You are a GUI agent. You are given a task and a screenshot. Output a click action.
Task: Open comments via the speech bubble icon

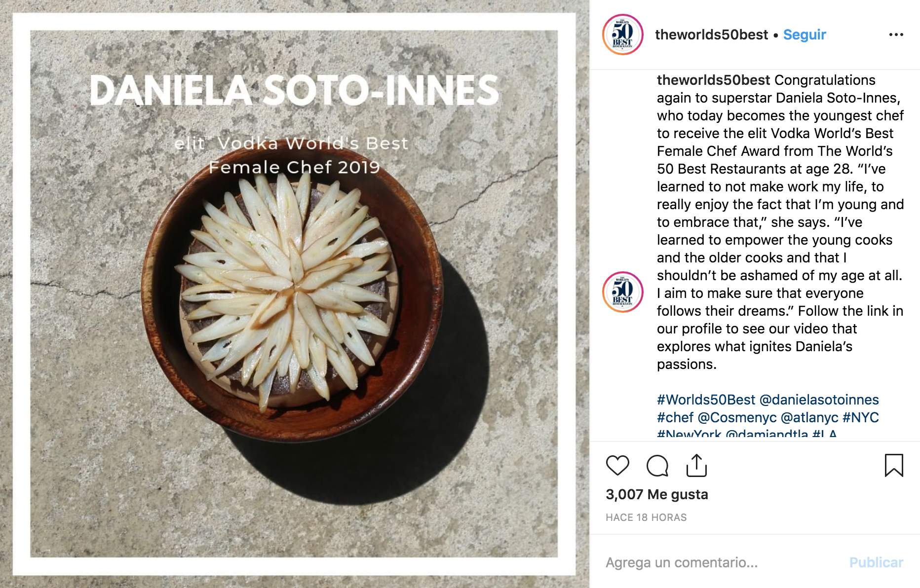point(657,465)
